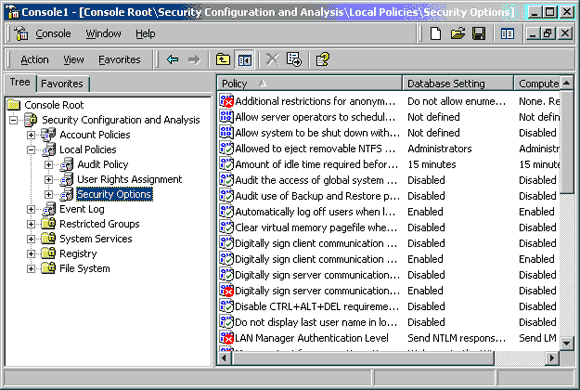Click the horizontal scrollbar right arrow
The image size is (580, 390).
552,358
